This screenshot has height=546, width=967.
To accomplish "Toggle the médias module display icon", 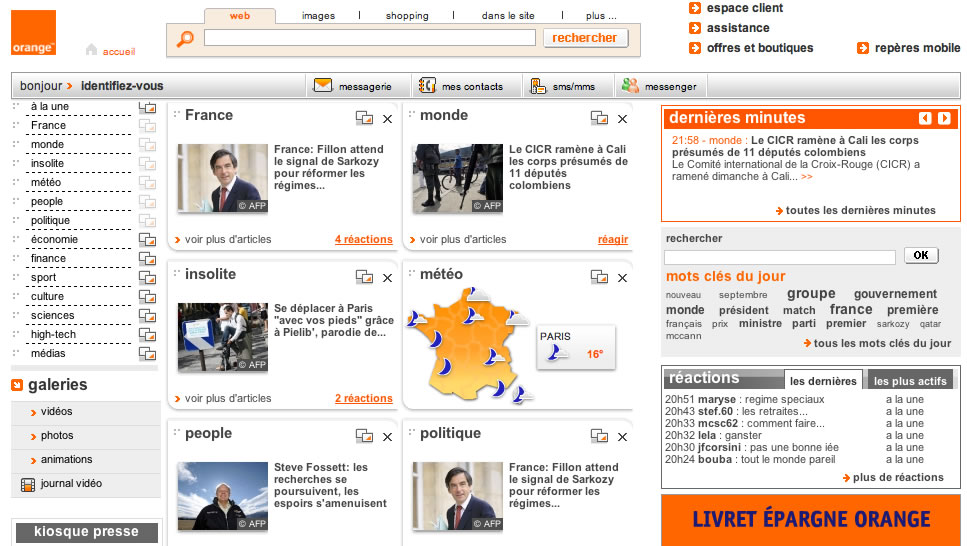I will [x=147, y=354].
